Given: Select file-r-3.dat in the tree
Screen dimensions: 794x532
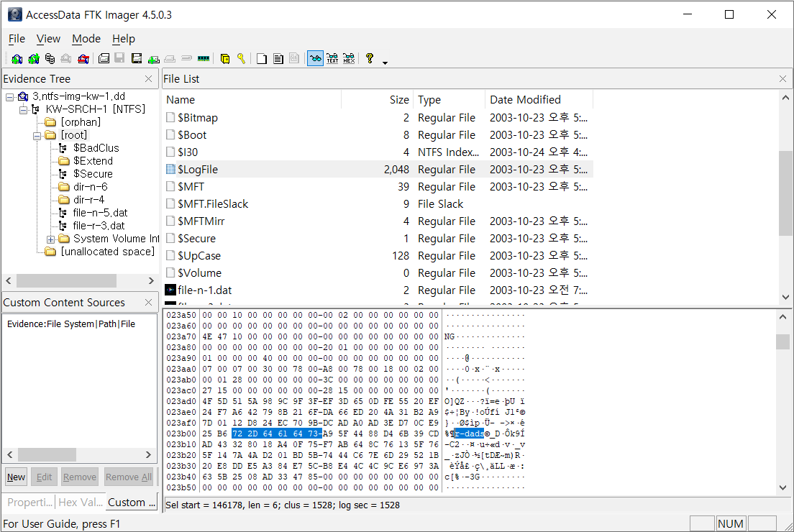Looking at the screenshot, I should pos(99,226).
